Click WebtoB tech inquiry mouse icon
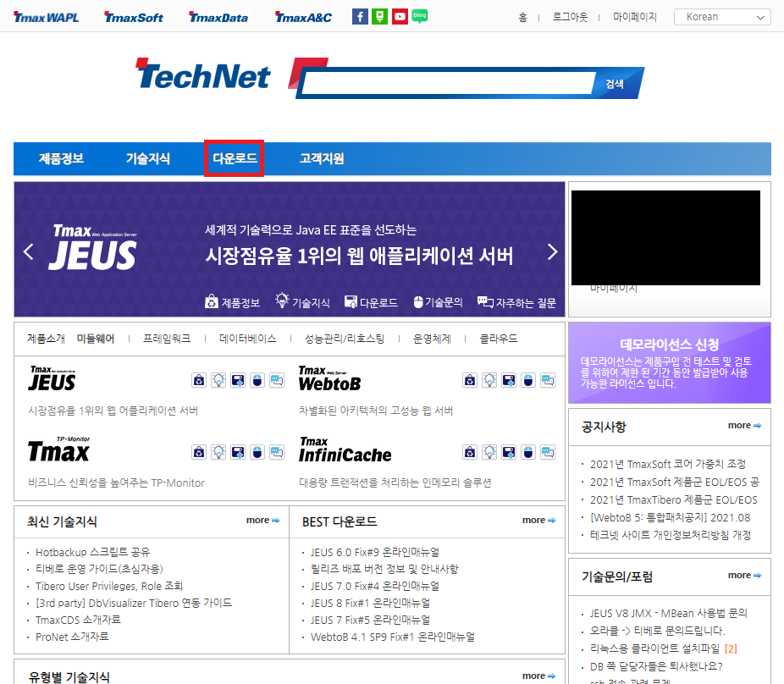Image resolution: width=784 pixels, height=684 pixels. 528,380
